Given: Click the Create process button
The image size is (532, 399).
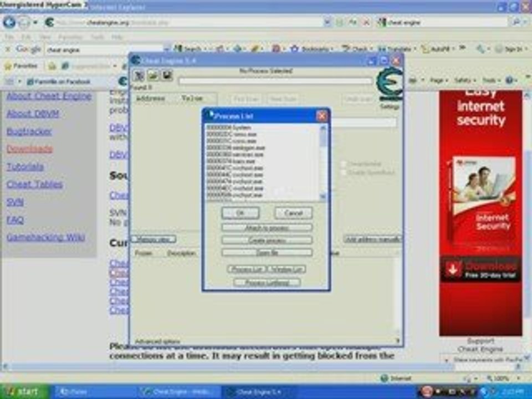Looking at the screenshot, I should (x=267, y=240).
